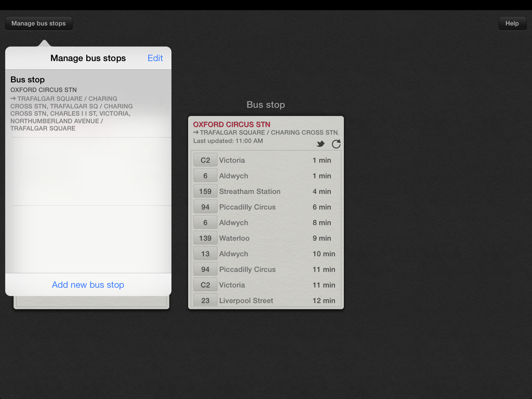Select Waterloo destination text
The height and width of the screenshot is (399, 532).
[234, 238]
